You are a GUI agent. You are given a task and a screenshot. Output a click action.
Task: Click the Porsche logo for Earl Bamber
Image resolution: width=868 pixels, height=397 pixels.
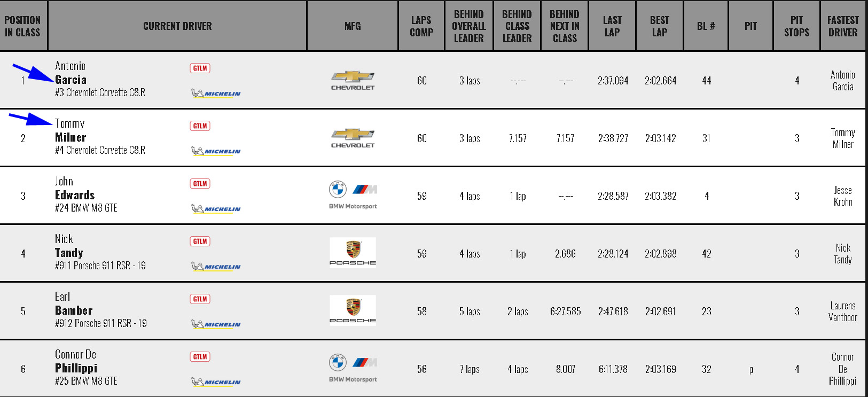coord(353,309)
